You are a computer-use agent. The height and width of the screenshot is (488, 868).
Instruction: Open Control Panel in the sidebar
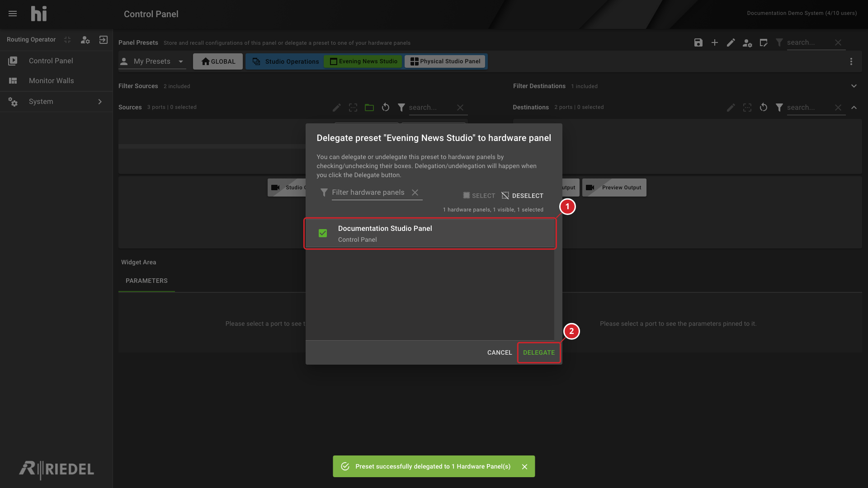click(57, 61)
